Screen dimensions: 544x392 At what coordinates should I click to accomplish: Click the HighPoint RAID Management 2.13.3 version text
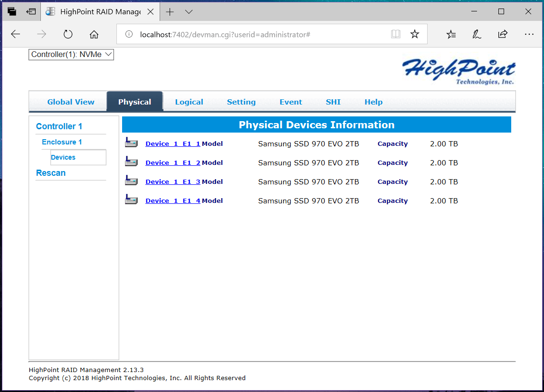tap(86, 370)
